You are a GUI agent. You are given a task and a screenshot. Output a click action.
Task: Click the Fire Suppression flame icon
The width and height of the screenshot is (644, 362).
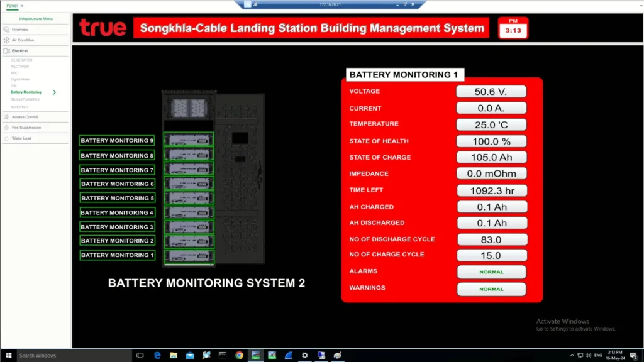click(6, 128)
